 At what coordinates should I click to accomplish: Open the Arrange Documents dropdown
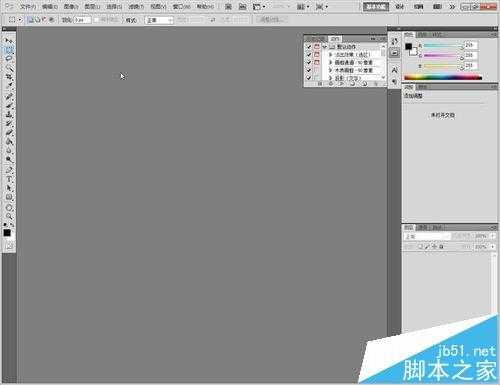303,6
